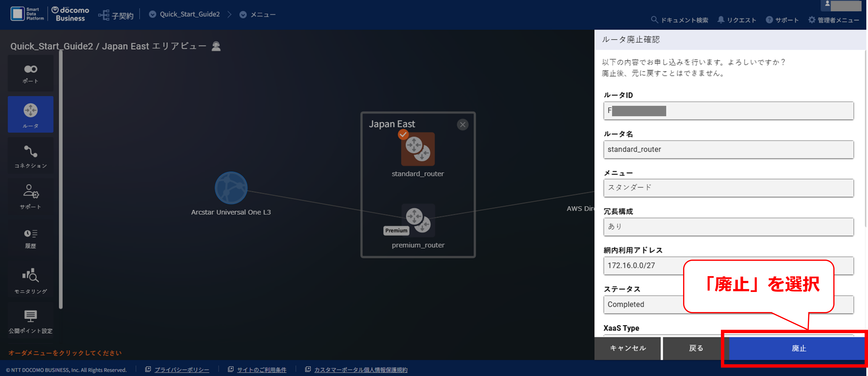This screenshot has width=868, height=376.
Task: Open 子契約 in the top bar
Action: [116, 15]
